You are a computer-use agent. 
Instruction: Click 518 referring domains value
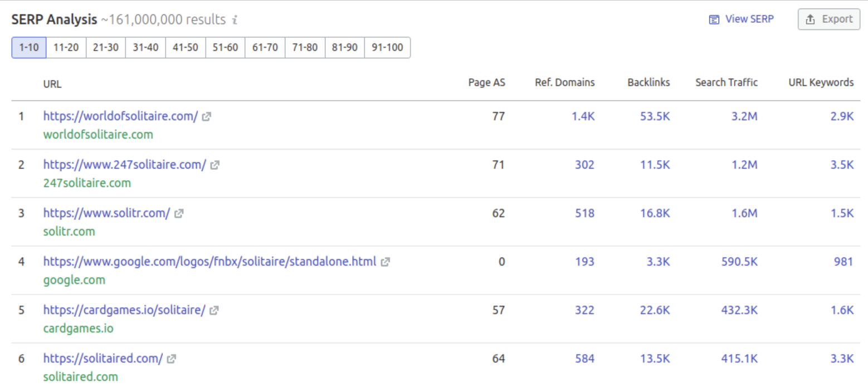tap(585, 213)
